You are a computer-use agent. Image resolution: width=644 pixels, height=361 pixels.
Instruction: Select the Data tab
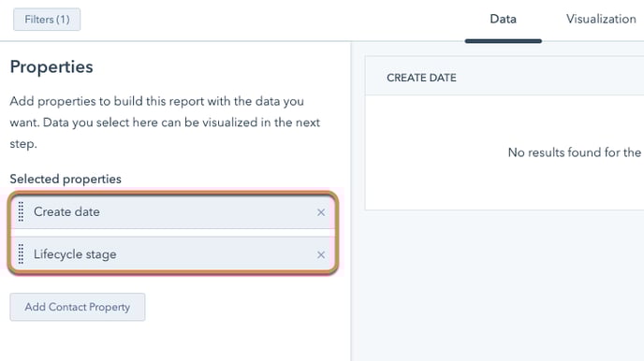click(504, 19)
